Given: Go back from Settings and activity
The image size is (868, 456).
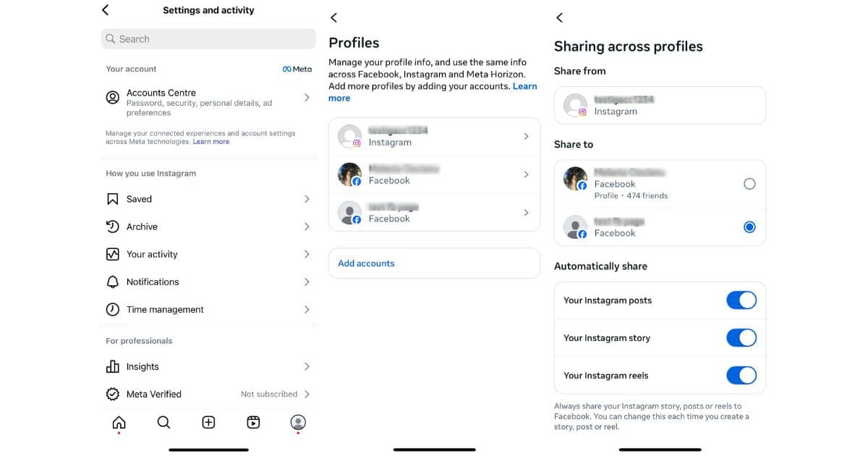Looking at the screenshot, I should [x=106, y=10].
